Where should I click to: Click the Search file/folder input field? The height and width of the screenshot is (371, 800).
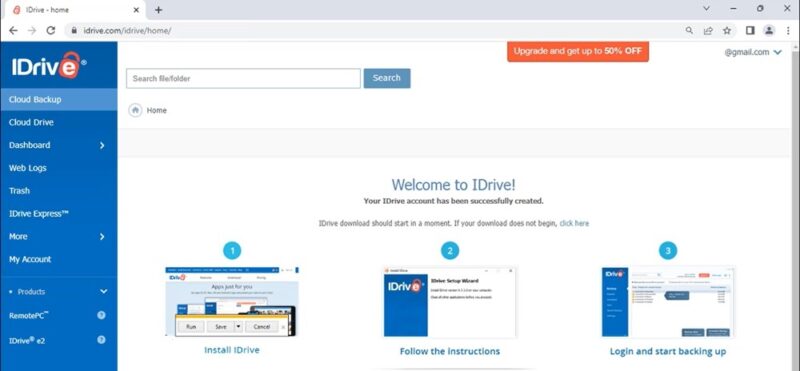click(x=243, y=79)
